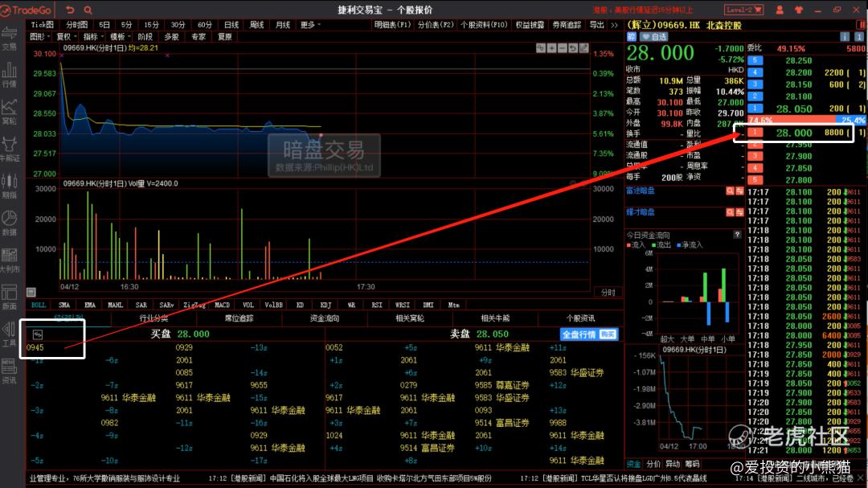Expand the 复权 dropdown menu

(x=67, y=36)
